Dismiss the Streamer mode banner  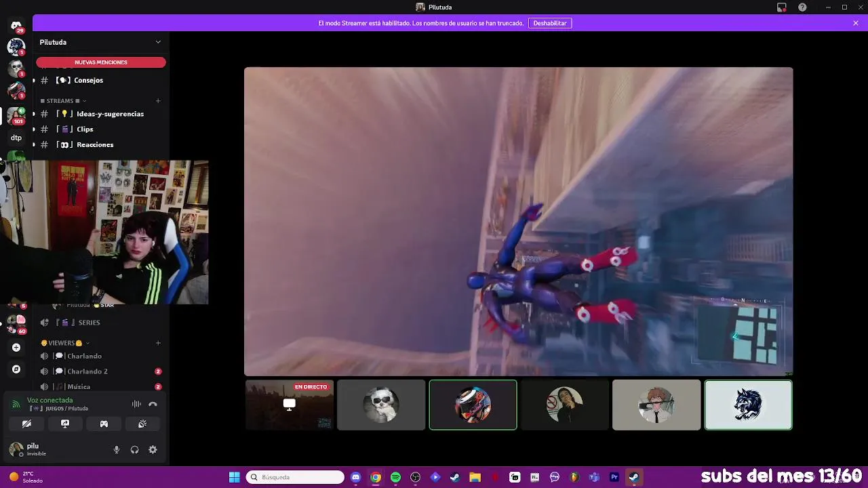[x=856, y=23]
